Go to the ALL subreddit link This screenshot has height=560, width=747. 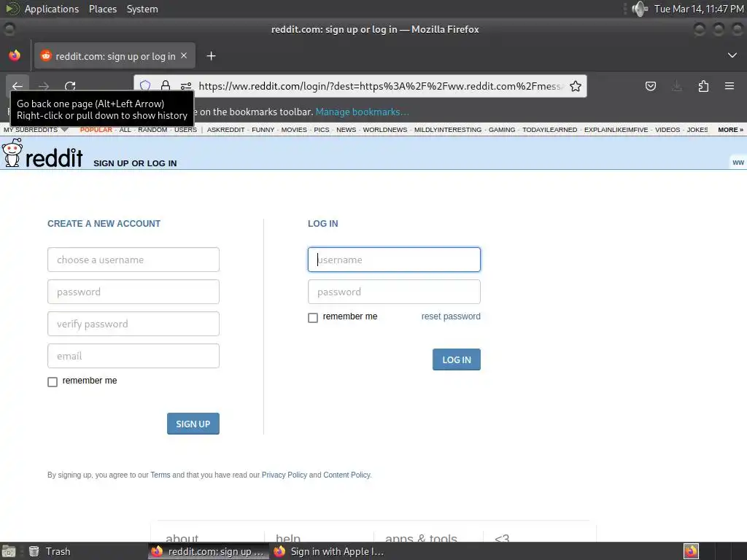click(125, 130)
